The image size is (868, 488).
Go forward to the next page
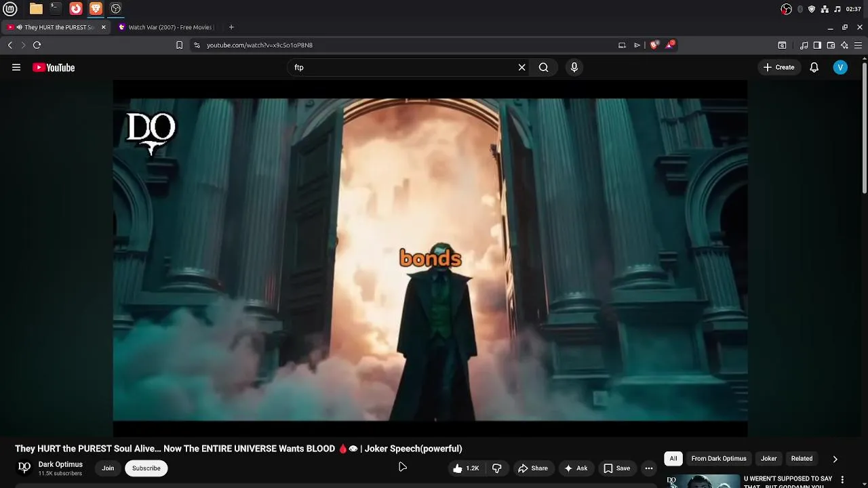coord(23,45)
